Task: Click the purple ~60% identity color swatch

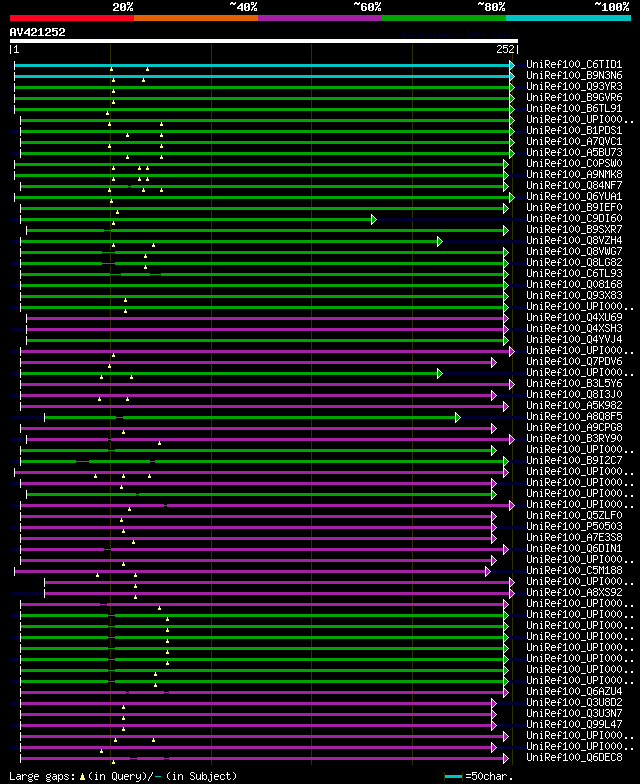Action: coord(320,18)
